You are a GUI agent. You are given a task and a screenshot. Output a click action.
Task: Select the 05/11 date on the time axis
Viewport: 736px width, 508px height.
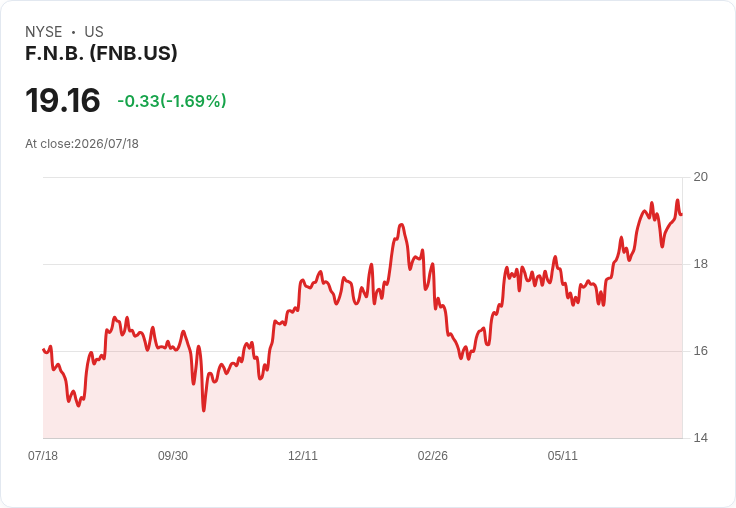point(562,456)
